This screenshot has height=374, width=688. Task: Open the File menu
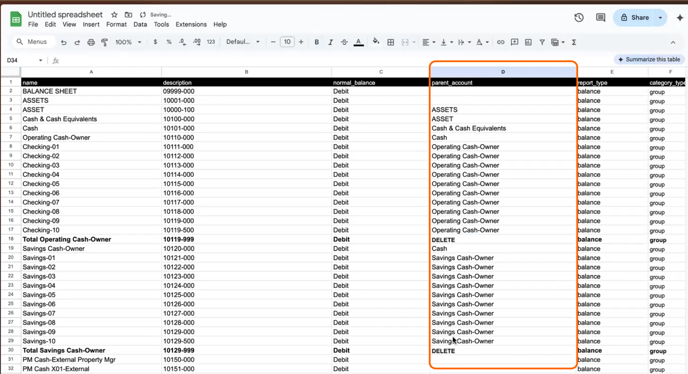tap(33, 25)
